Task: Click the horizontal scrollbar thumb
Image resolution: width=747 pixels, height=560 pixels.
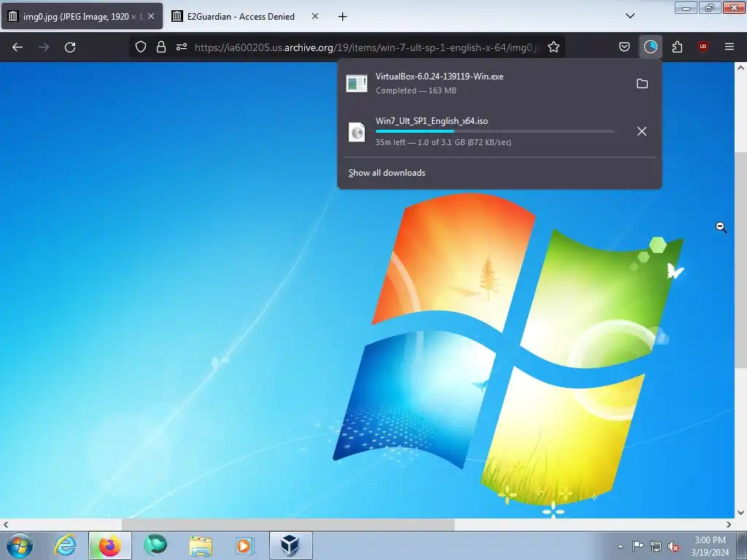Action: click(288, 525)
